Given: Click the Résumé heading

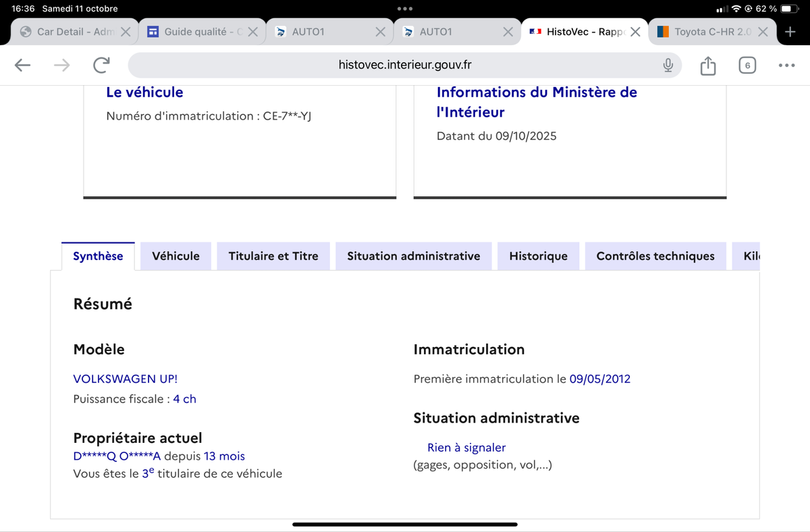Looking at the screenshot, I should [103, 304].
